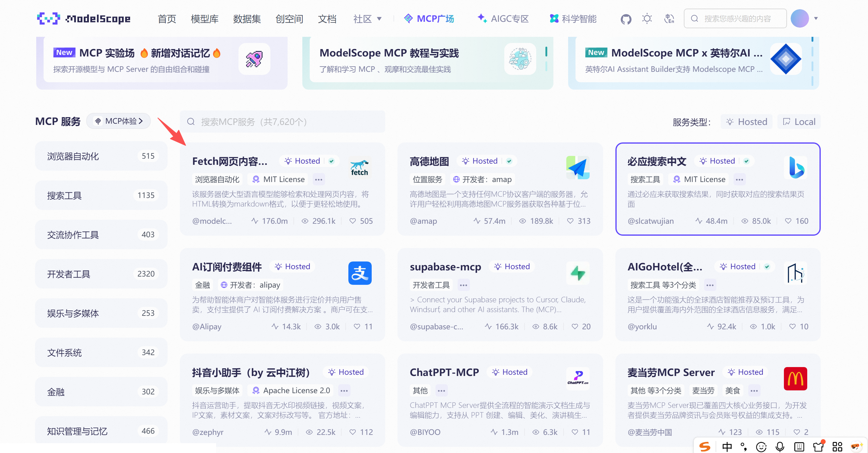The height and width of the screenshot is (453, 868).
Task: Click the MCP体验 button
Action: pos(118,121)
